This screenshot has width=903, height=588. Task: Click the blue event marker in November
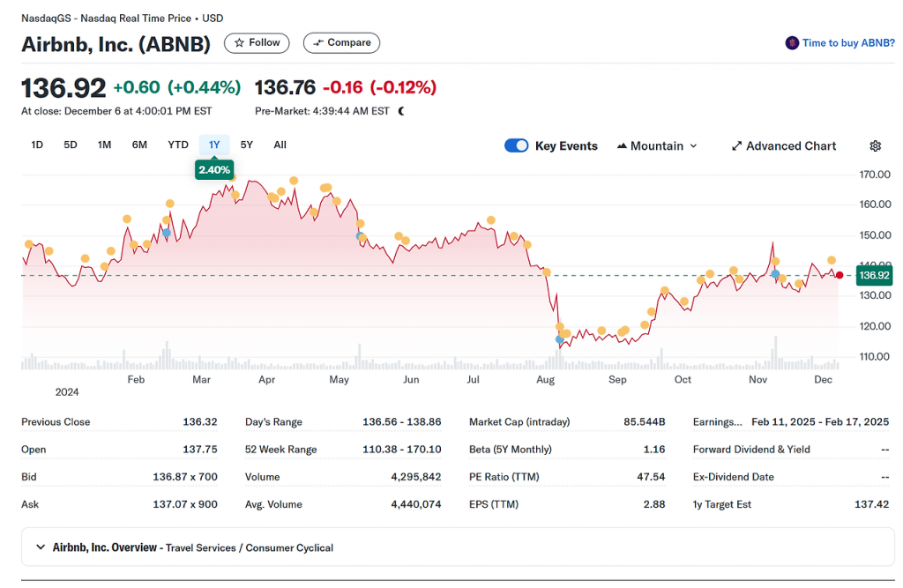pos(776,274)
